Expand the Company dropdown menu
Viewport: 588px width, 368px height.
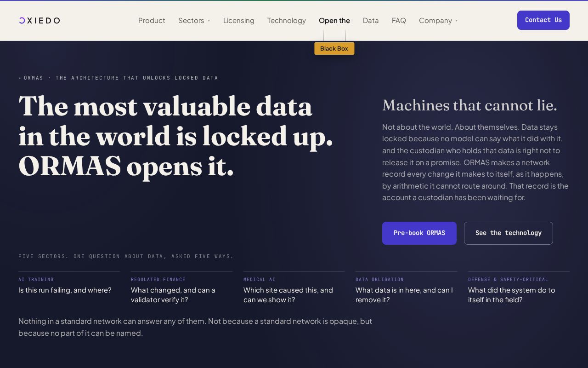click(x=438, y=20)
